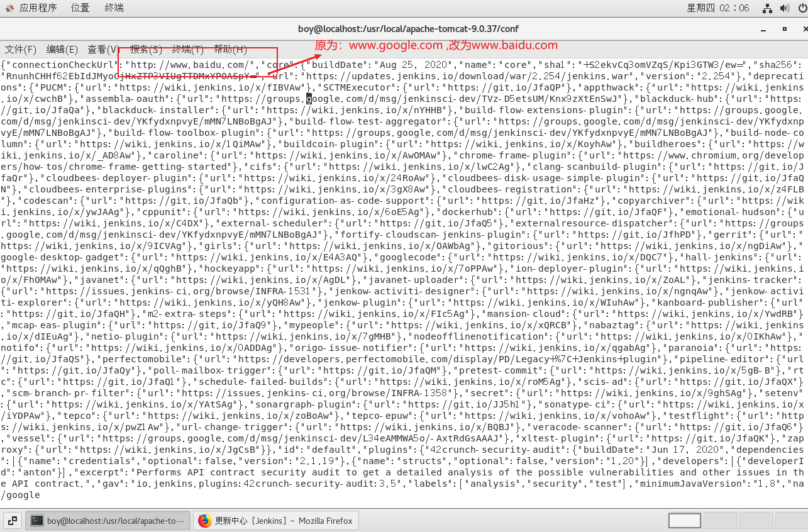Image resolution: width=808 pixels, height=532 pixels.
Task: Click the "dockerhub" key text
Action: 472,212
